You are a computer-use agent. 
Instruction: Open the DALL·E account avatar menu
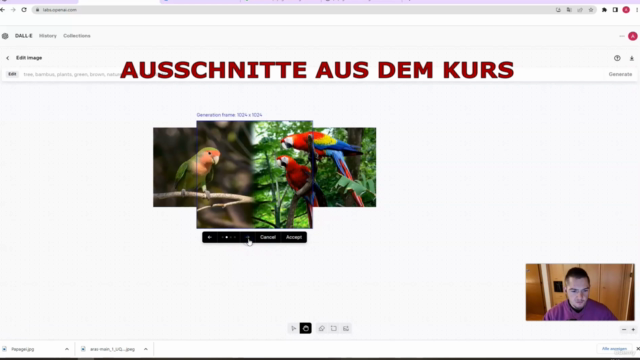(633, 36)
